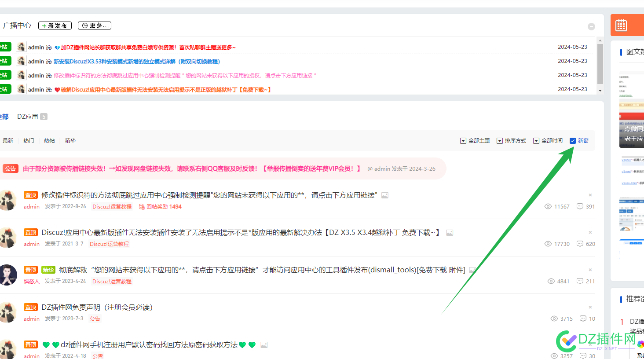Click 慎愁人 author avatar
The width and height of the screenshot is (644, 359).
pyautogui.click(x=7, y=275)
